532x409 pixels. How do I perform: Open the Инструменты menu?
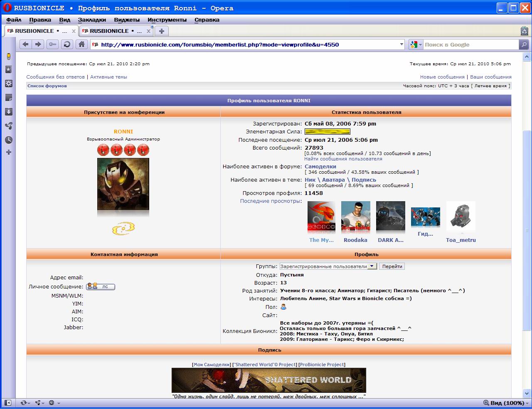point(167,20)
